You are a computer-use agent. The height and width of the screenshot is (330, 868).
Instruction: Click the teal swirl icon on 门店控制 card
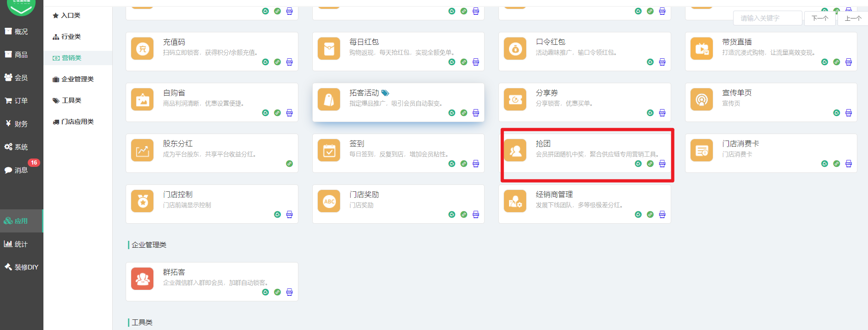(277, 214)
